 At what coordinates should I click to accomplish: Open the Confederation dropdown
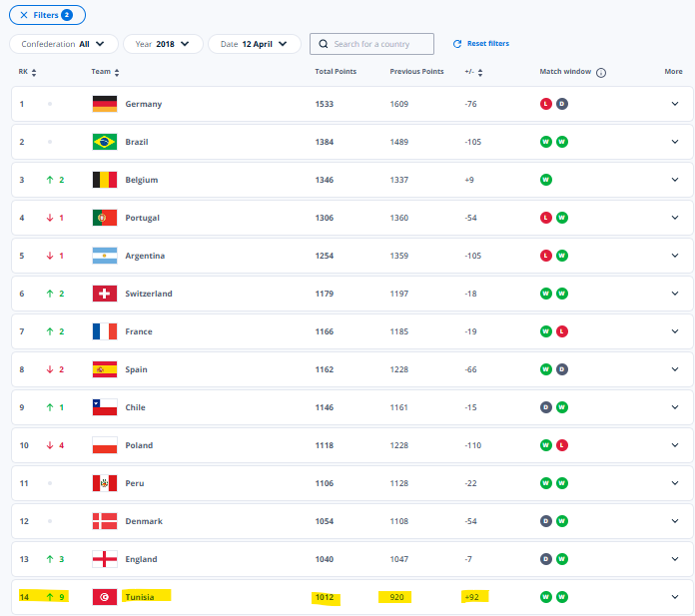pos(63,44)
